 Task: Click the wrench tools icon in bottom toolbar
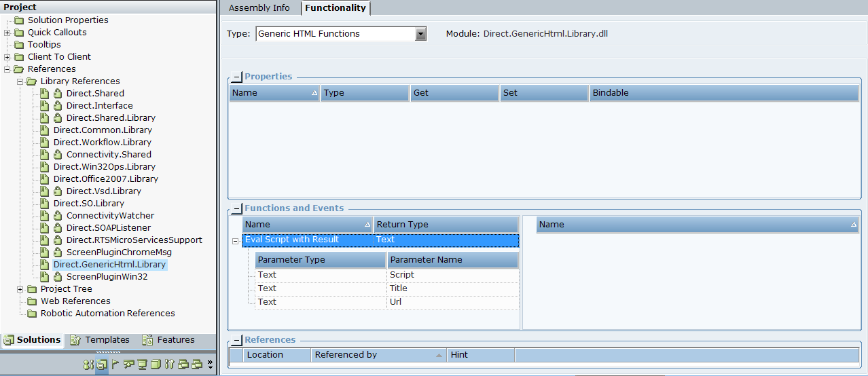coord(170,364)
